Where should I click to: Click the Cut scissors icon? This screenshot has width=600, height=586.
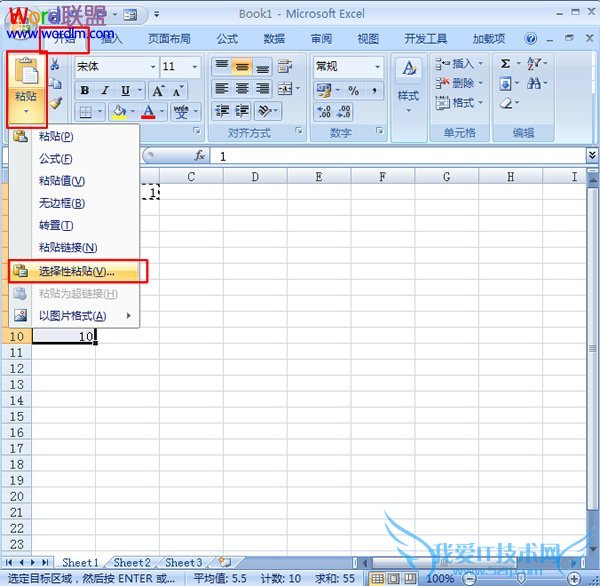click(x=55, y=64)
